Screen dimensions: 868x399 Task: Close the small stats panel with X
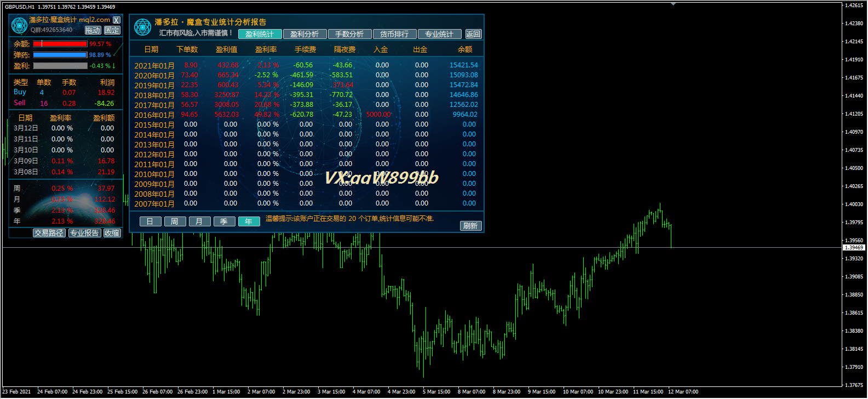[116, 20]
